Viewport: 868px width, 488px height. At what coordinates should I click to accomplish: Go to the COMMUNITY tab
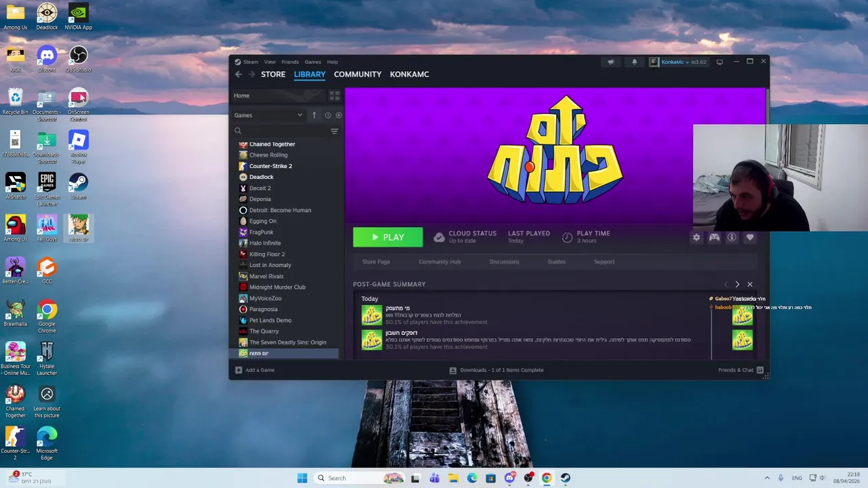357,75
